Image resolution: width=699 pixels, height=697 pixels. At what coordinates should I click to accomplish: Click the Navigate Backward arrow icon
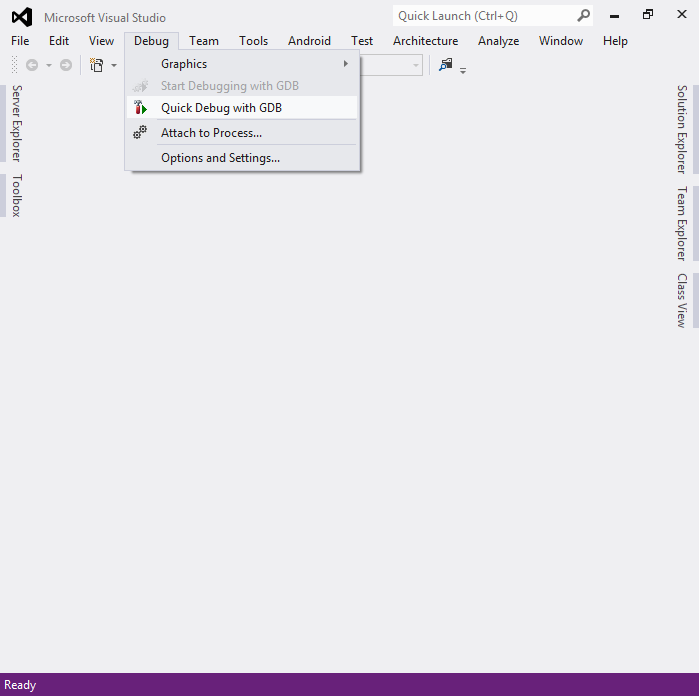[32, 65]
